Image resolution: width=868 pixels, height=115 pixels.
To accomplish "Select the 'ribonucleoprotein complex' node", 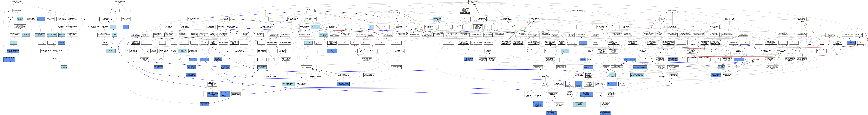I will coord(126,19).
